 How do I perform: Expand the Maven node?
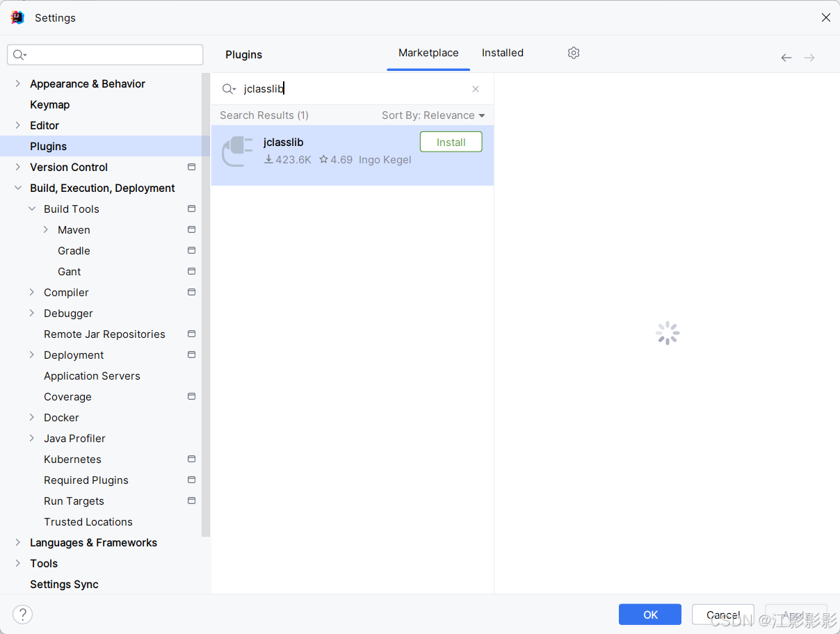tap(46, 229)
